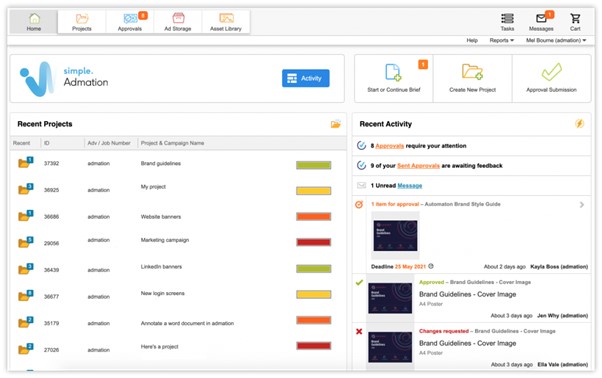Click the Approvals link in Recent Activity
The width and height of the screenshot is (602, 378).
coord(389,146)
